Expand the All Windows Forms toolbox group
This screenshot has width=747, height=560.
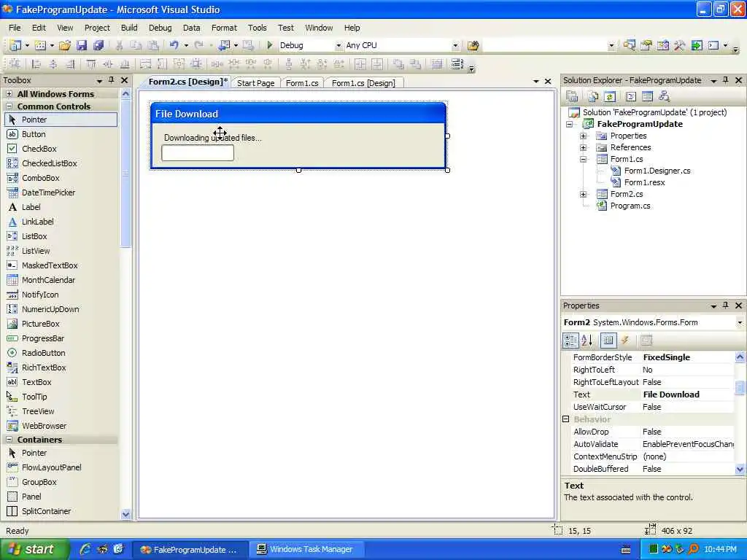9,94
